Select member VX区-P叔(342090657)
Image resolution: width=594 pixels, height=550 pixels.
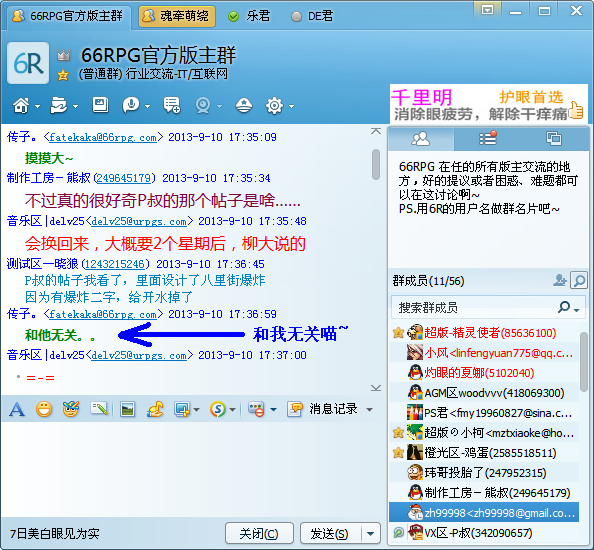click(x=484, y=533)
